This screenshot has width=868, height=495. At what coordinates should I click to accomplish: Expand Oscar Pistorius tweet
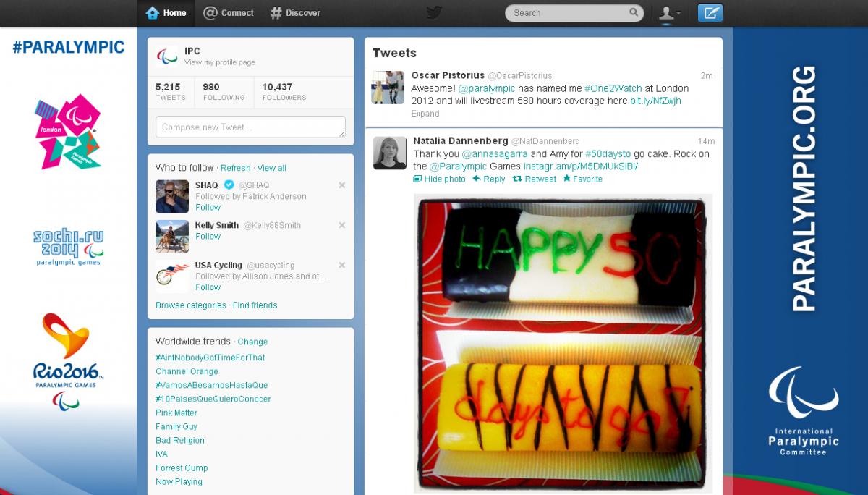[425, 114]
